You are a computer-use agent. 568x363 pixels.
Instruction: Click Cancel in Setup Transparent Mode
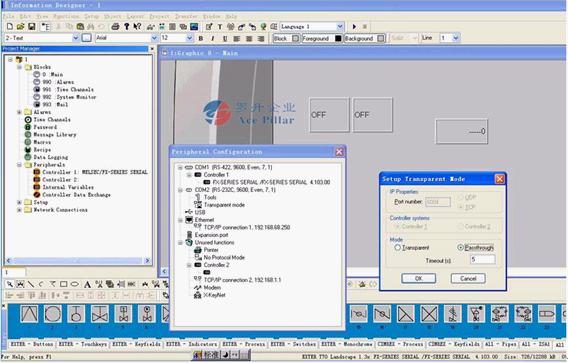[x=468, y=278]
